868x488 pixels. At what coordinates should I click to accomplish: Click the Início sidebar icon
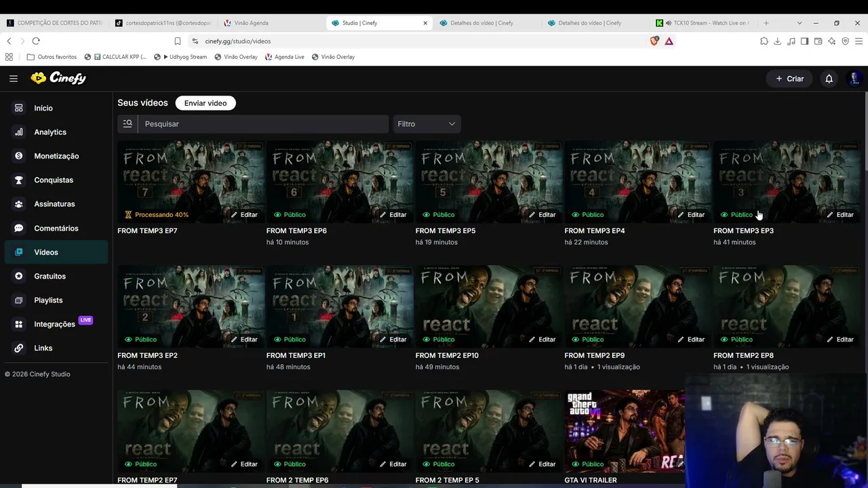point(19,108)
